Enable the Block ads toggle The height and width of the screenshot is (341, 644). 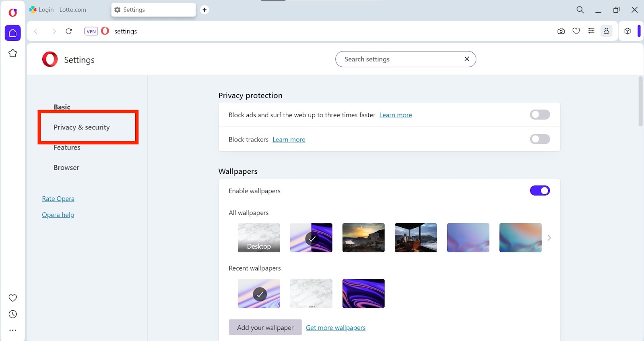pos(540,114)
